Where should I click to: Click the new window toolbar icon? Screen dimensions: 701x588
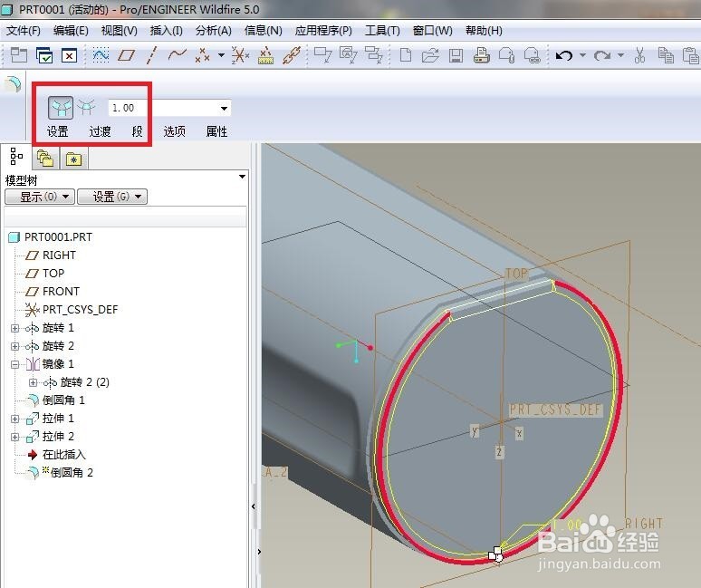19,55
